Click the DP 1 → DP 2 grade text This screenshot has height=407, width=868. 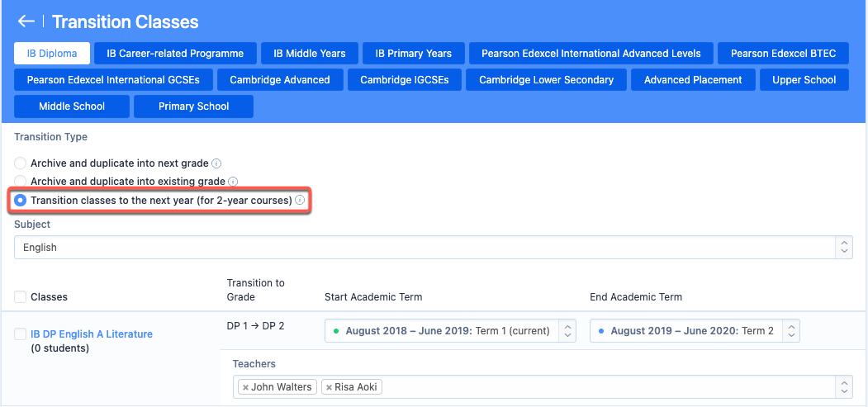click(x=255, y=325)
